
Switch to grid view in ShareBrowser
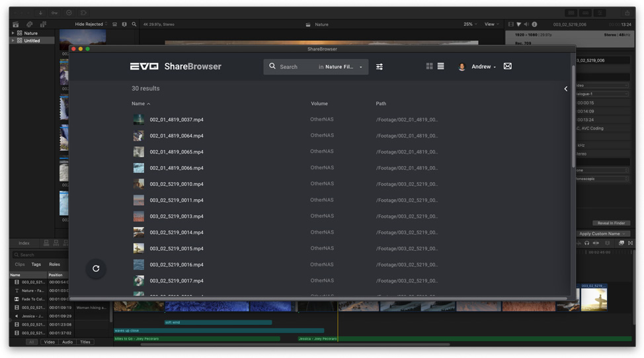pyautogui.click(x=429, y=66)
